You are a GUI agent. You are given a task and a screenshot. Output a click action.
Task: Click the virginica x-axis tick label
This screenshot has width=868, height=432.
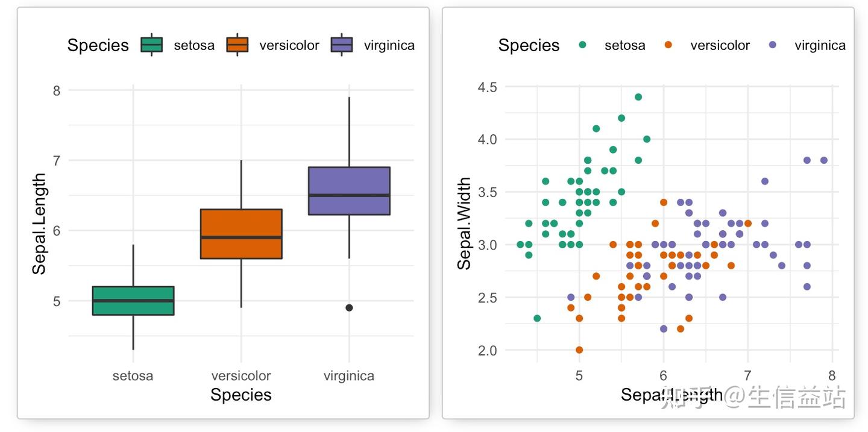tap(349, 376)
